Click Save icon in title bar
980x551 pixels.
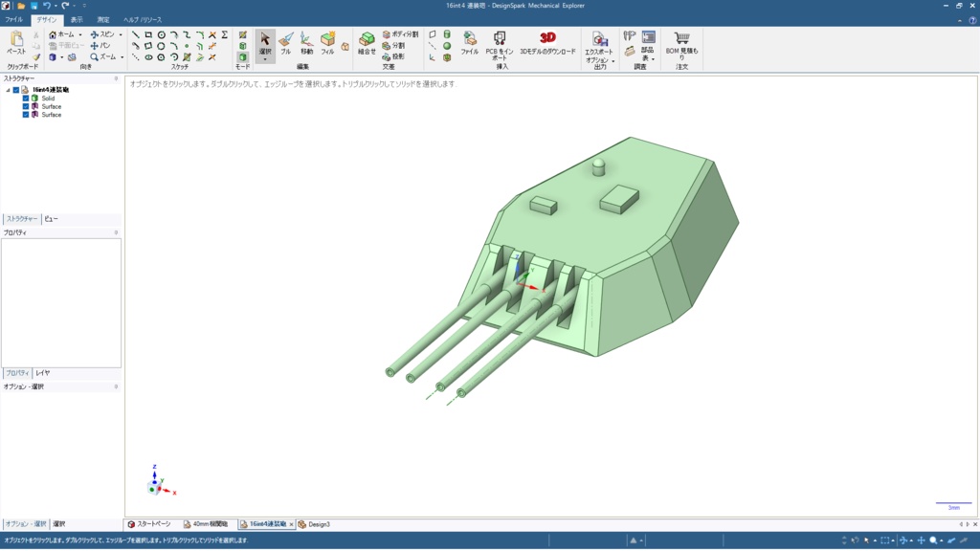pos(33,6)
